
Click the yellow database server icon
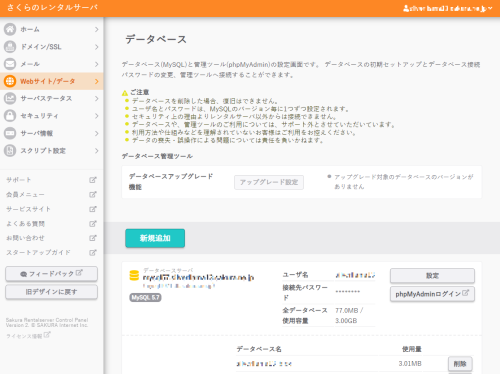[134, 275]
